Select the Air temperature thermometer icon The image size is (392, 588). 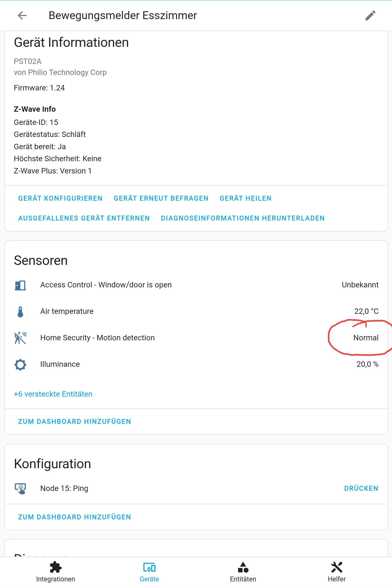click(x=20, y=311)
